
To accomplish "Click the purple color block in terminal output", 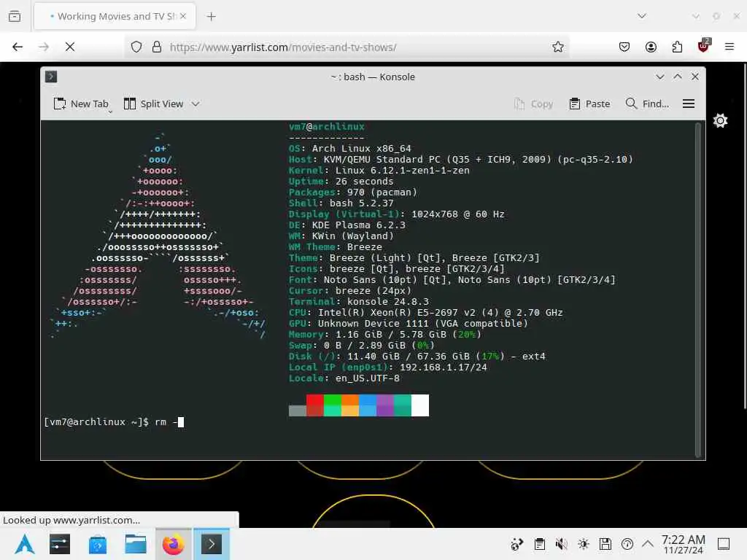I will 385,405.
